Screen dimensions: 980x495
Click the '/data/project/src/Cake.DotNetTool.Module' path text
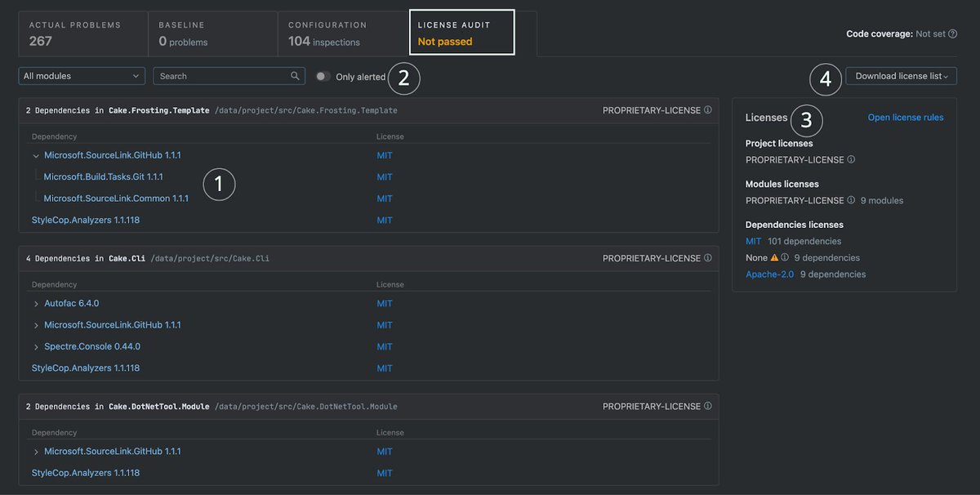tap(306, 406)
